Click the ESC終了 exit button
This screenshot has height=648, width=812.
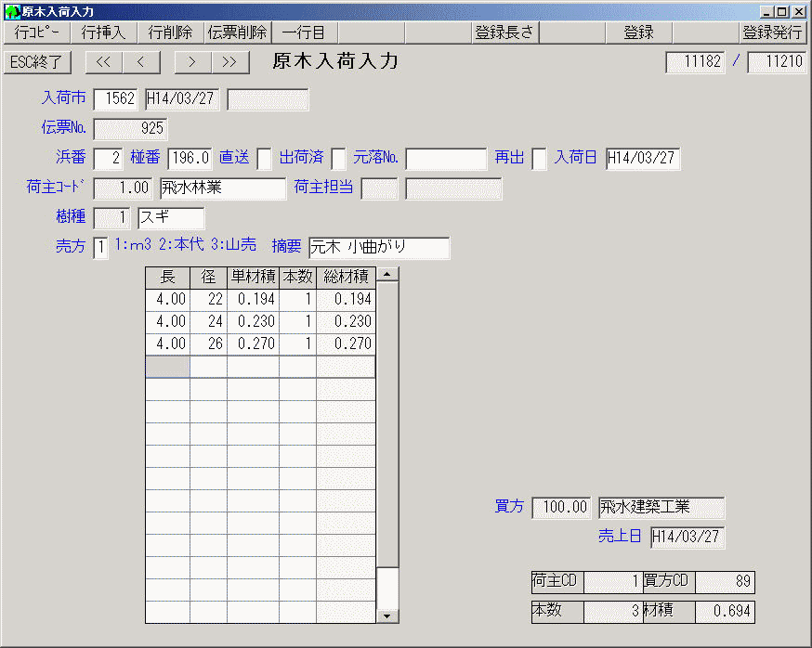(37, 62)
